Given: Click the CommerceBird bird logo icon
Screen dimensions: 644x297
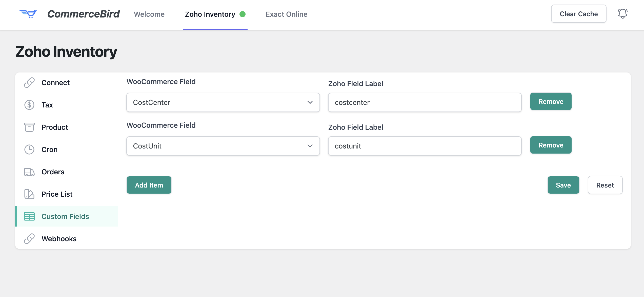Looking at the screenshot, I should pyautogui.click(x=28, y=14).
